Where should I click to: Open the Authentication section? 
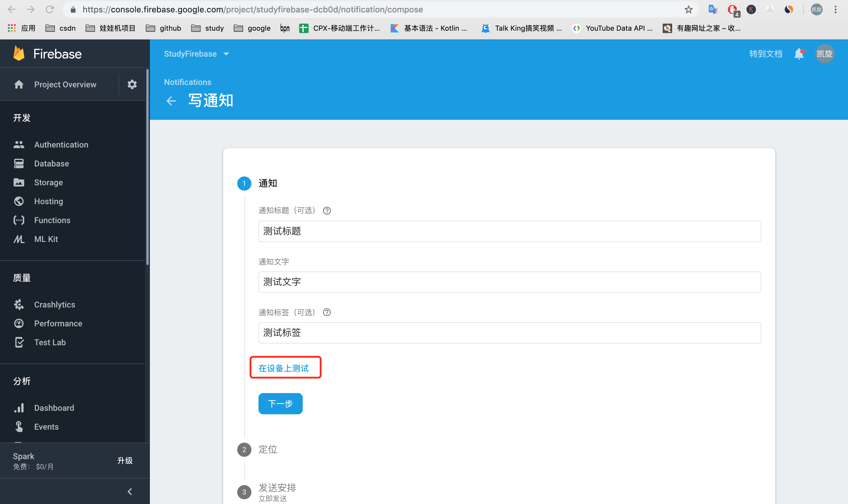click(x=61, y=144)
